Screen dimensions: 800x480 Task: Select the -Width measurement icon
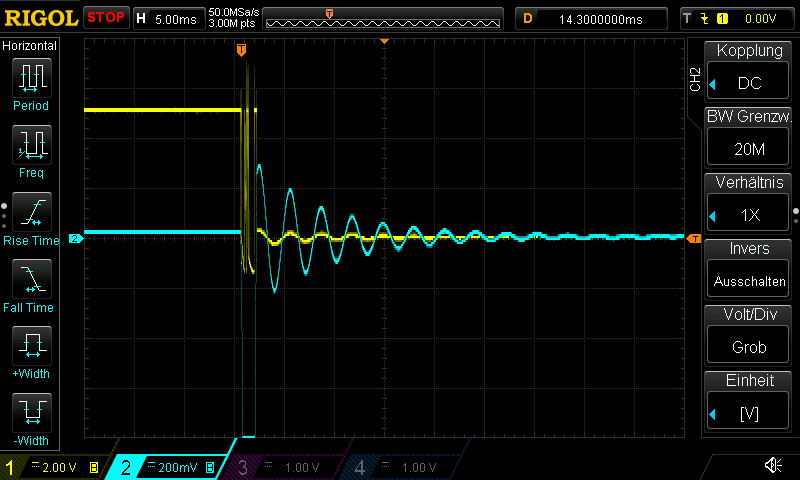click(x=31, y=413)
